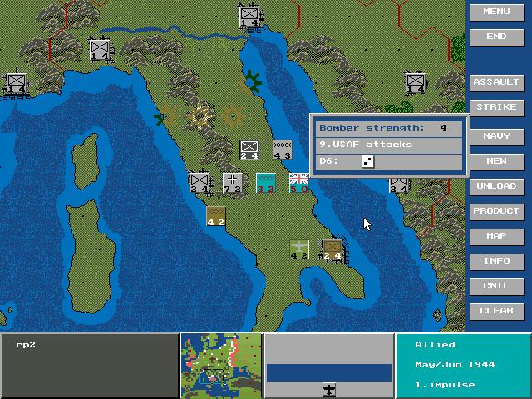This screenshot has width=532, height=399.
Task: Click the 'Bomber strength: 4' line
Action: tap(389, 129)
